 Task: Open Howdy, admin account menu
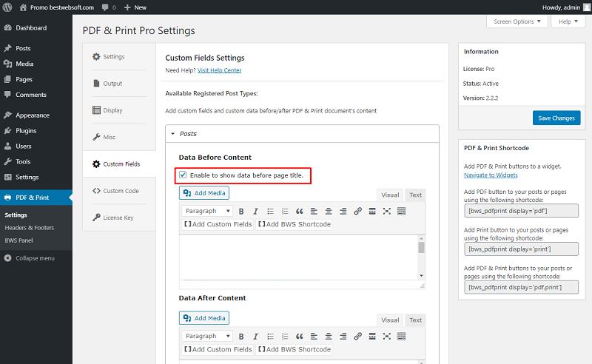pos(566,7)
